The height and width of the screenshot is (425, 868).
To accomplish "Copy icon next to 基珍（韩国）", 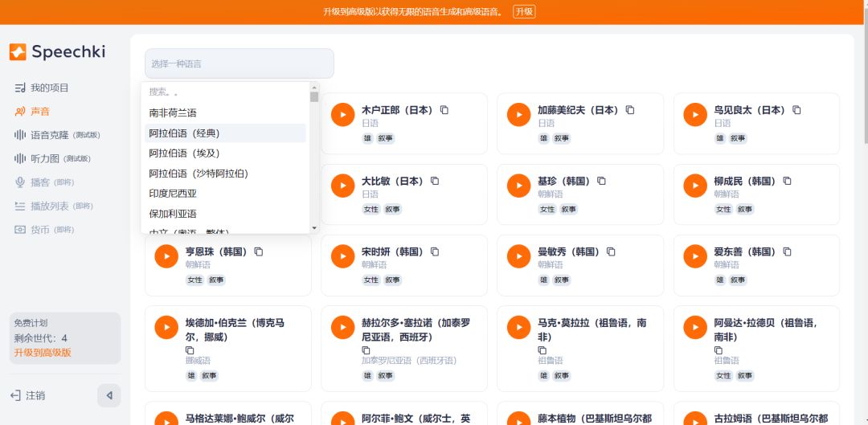I will point(602,181).
